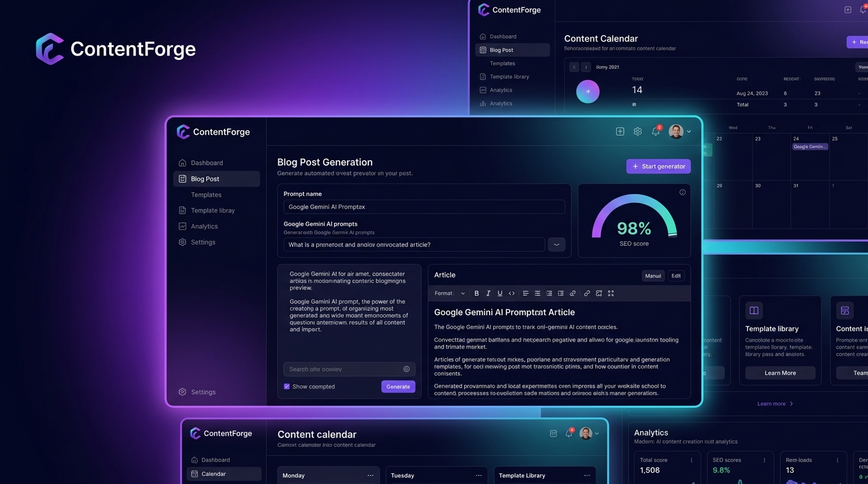Go to previous month in upper Content Calendar
868x484 pixels.
click(x=574, y=67)
